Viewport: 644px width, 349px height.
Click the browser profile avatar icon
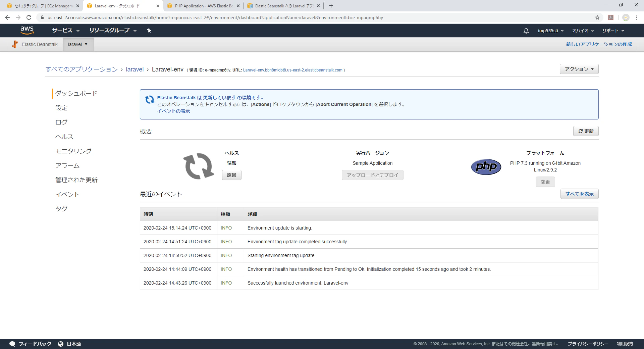(x=626, y=17)
